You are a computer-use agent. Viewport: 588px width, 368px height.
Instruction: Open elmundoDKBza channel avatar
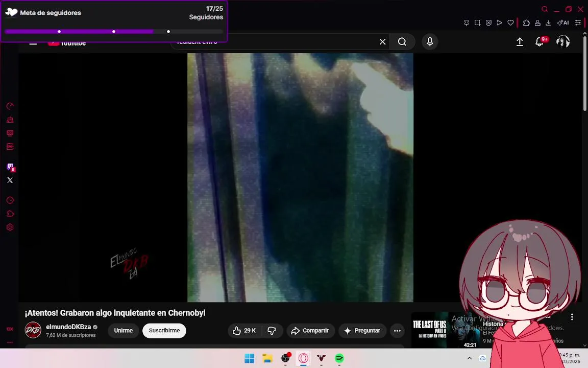click(33, 330)
